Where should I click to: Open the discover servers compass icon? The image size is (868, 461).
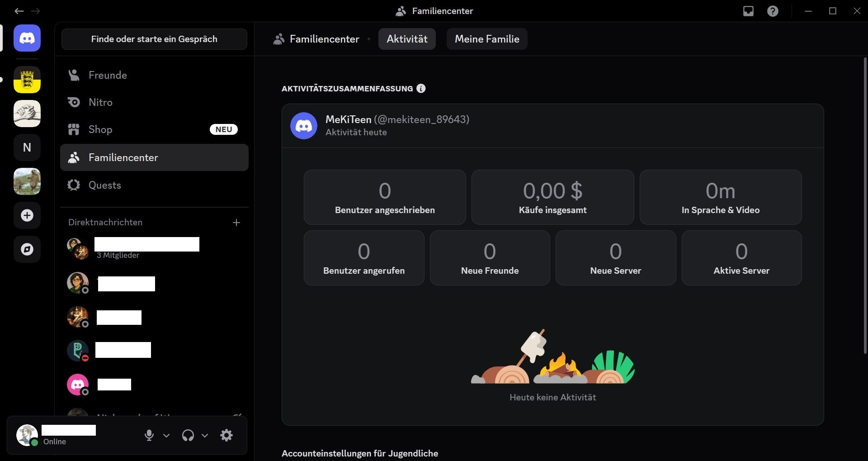pos(27,249)
